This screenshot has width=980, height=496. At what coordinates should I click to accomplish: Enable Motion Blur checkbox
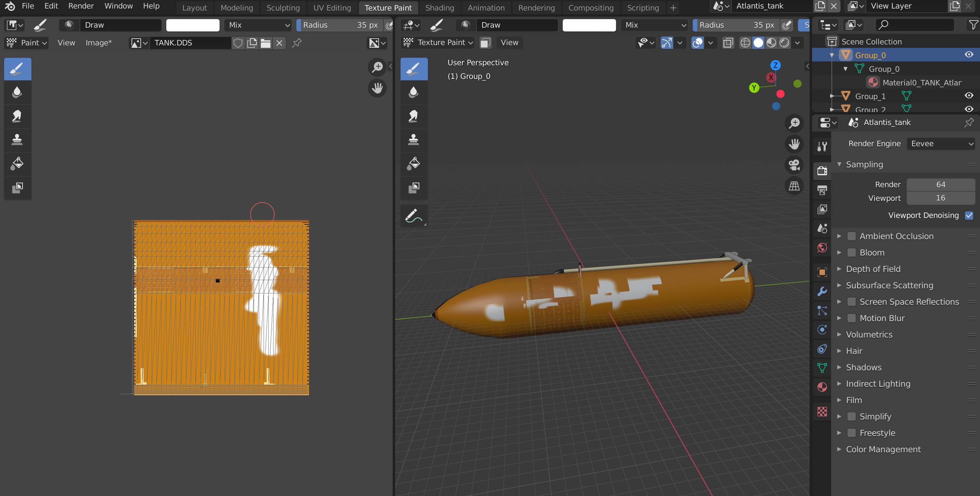click(x=851, y=318)
